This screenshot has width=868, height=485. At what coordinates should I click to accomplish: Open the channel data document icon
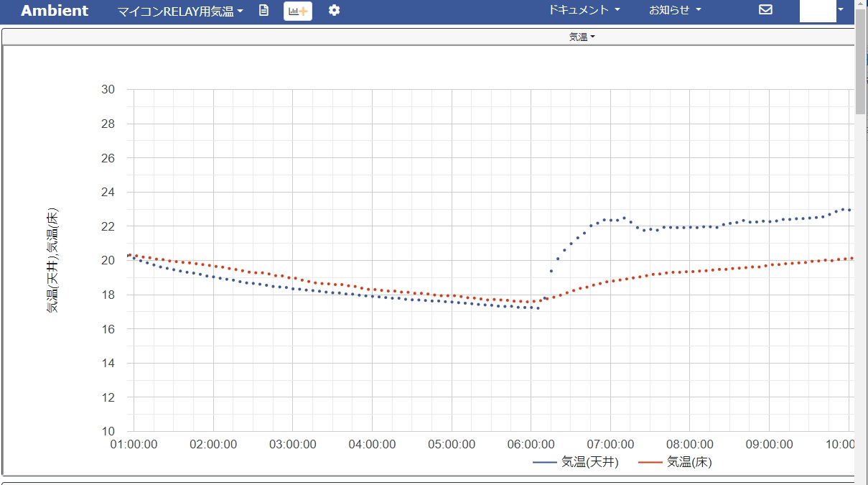(x=263, y=11)
